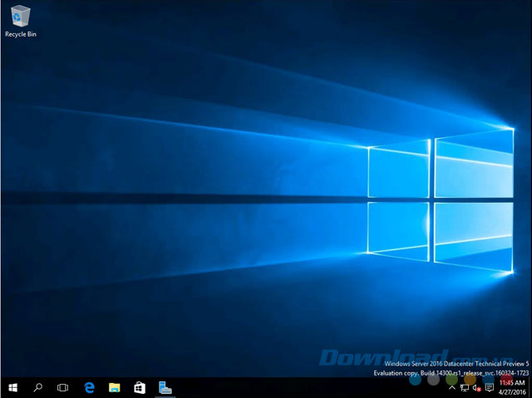Open the Windows Start menu
Screen dimensions: 532x398
13,387
